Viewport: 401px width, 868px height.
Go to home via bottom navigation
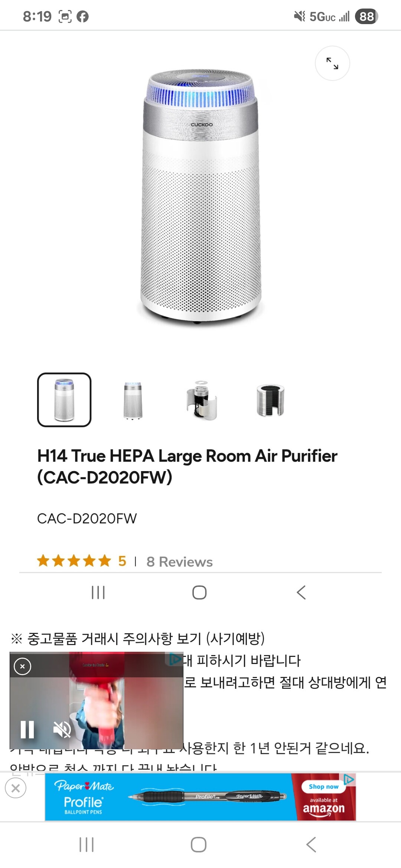pos(199,845)
